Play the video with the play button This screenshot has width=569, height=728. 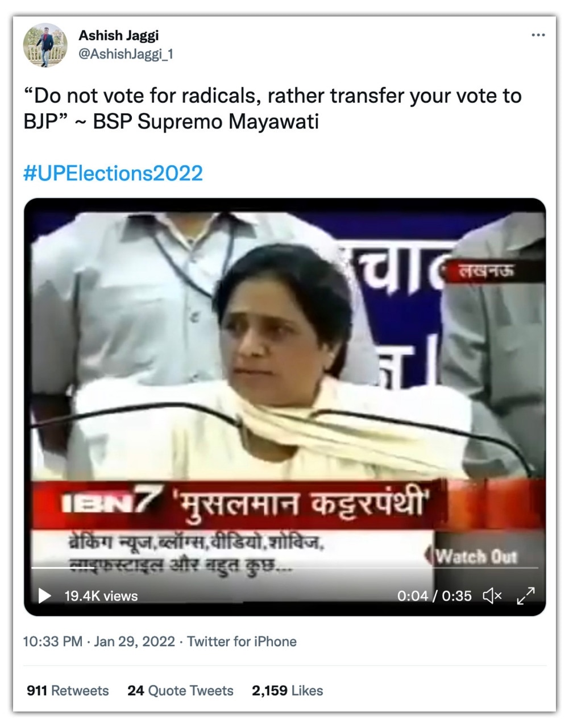click(x=44, y=595)
